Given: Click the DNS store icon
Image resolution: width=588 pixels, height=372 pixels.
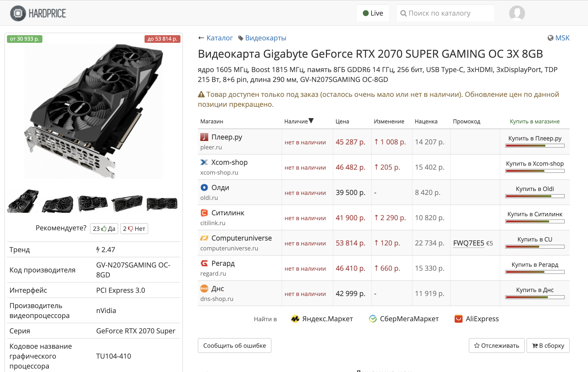Looking at the screenshot, I should point(204,289).
